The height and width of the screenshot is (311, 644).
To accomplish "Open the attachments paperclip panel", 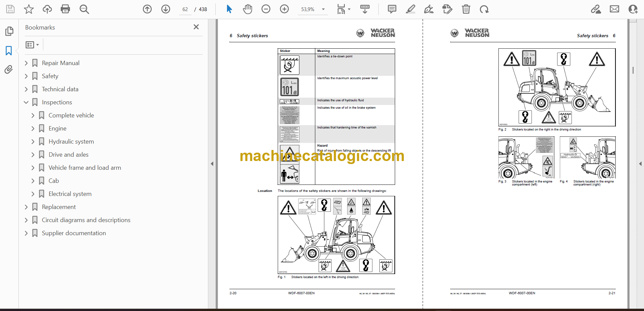I will pyautogui.click(x=9, y=69).
